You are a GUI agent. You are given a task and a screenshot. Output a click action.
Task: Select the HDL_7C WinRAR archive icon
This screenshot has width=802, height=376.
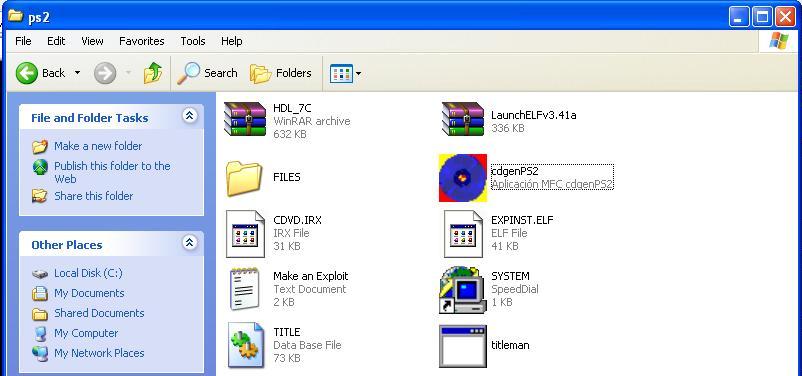coord(245,120)
